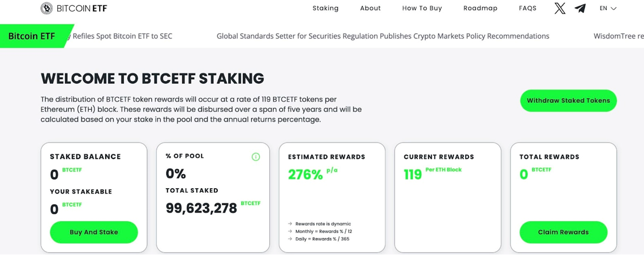Open the Refiles Spot Bitcoin ETF headline

(x=118, y=36)
